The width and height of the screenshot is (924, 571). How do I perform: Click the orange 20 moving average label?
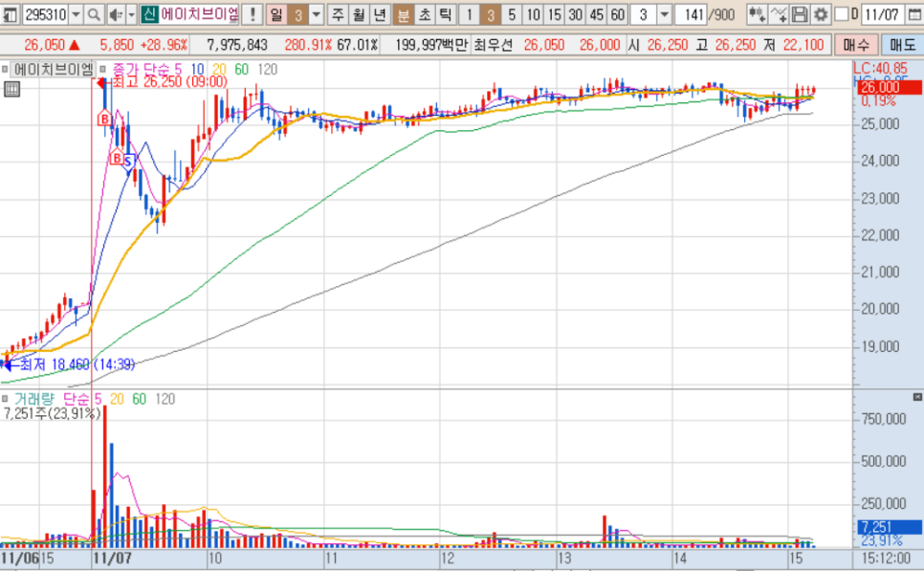click(x=219, y=70)
